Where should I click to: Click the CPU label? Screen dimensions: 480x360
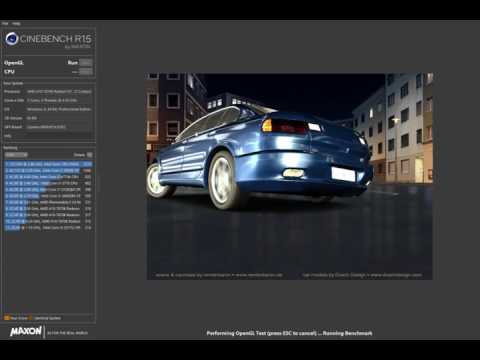tap(9, 72)
